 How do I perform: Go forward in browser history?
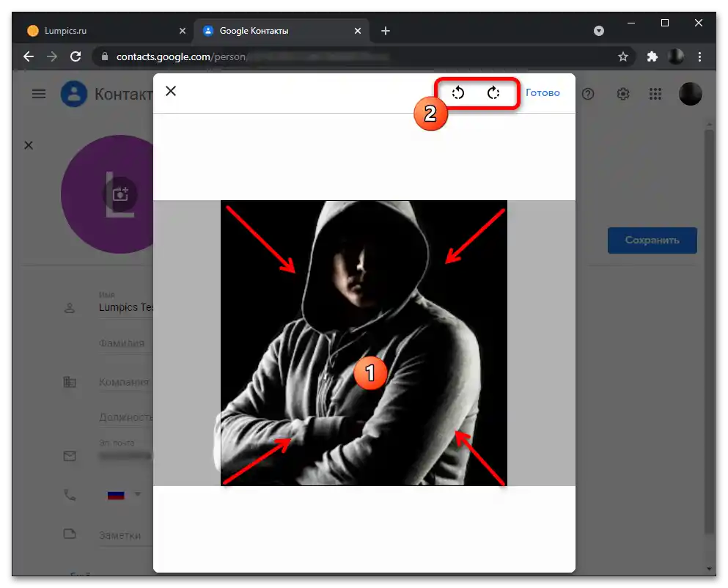(x=52, y=56)
